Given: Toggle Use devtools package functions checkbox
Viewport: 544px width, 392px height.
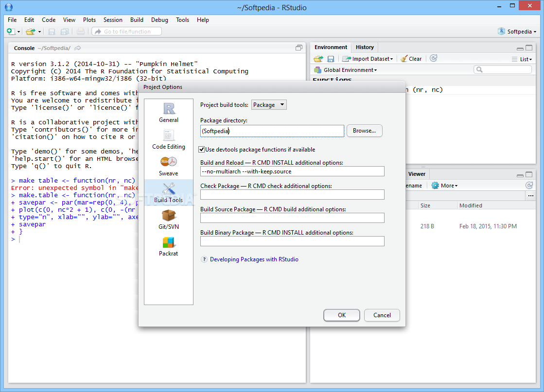Looking at the screenshot, I should (x=201, y=150).
